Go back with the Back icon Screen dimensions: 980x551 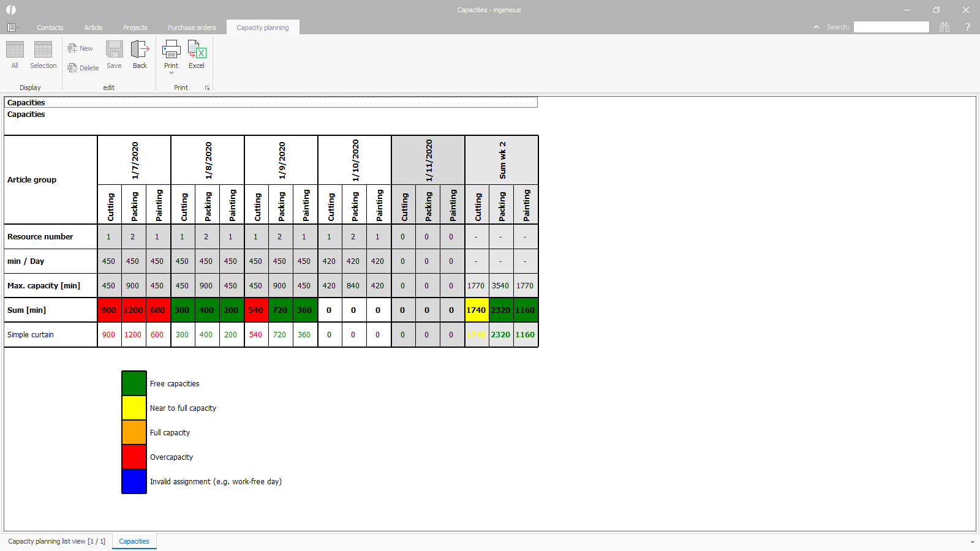click(x=140, y=50)
